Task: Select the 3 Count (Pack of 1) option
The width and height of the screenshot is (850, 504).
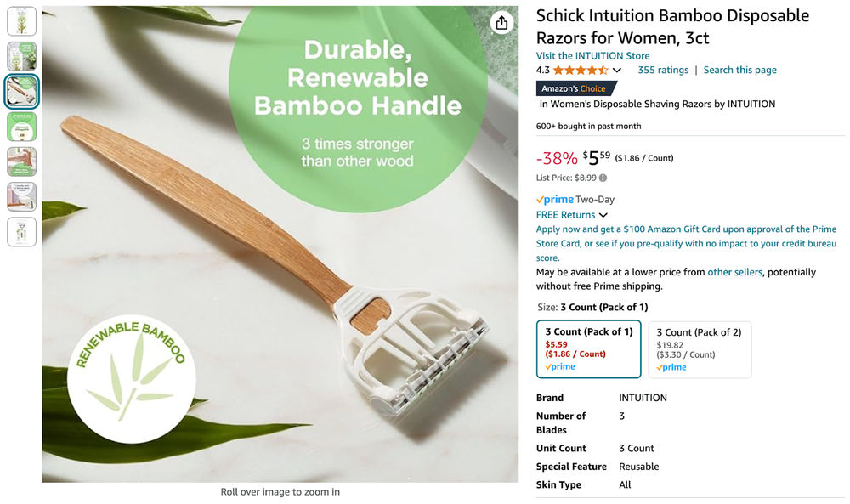Action: click(x=588, y=348)
